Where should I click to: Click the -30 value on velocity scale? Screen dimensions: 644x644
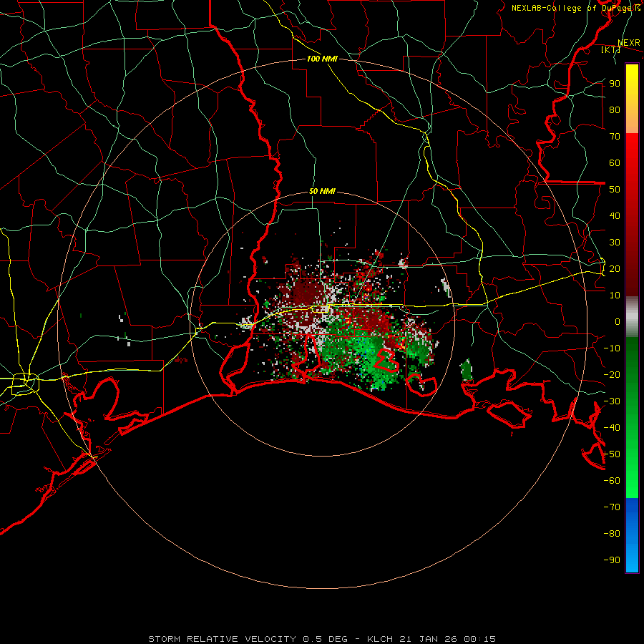pyautogui.click(x=613, y=401)
